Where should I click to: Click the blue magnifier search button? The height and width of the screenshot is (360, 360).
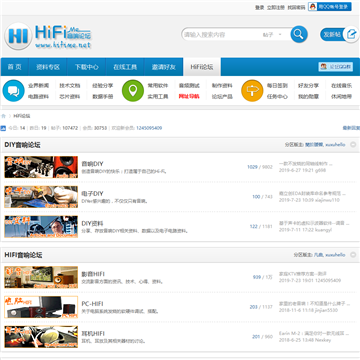tap(299, 34)
